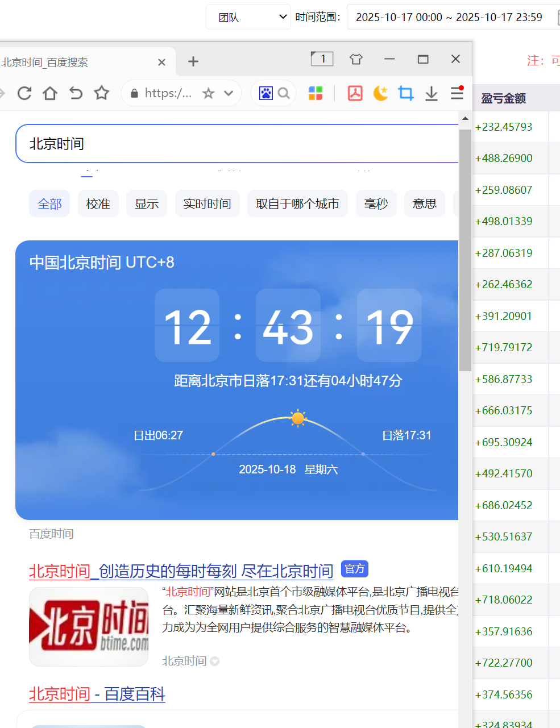Expand the address bar dropdown chevron
The height and width of the screenshot is (728, 560).
tap(229, 93)
